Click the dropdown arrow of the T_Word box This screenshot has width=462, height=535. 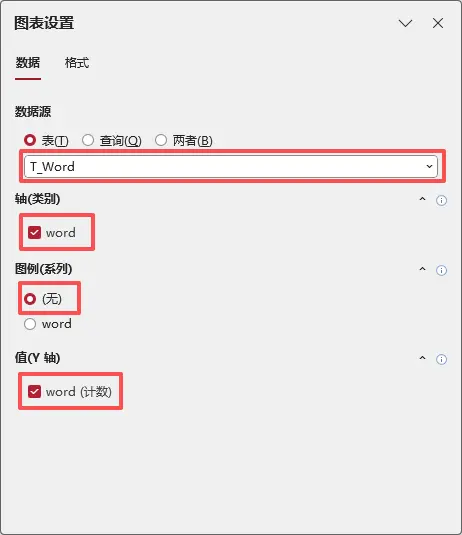(x=429, y=167)
